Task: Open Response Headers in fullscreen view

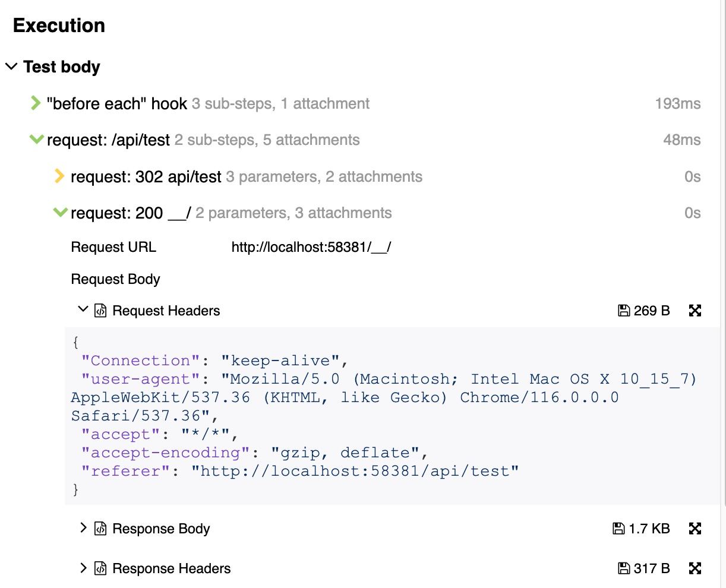Action: [x=695, y=568]
